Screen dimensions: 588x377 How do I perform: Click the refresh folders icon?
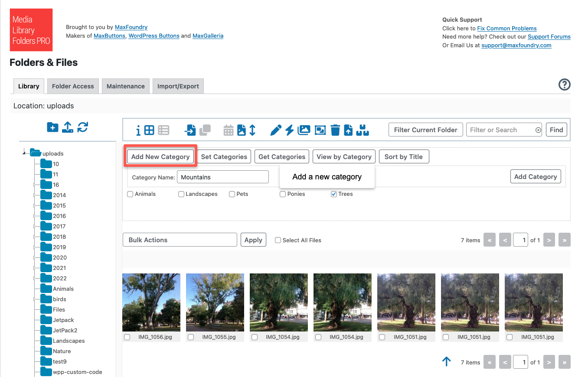tap(82, 127)
